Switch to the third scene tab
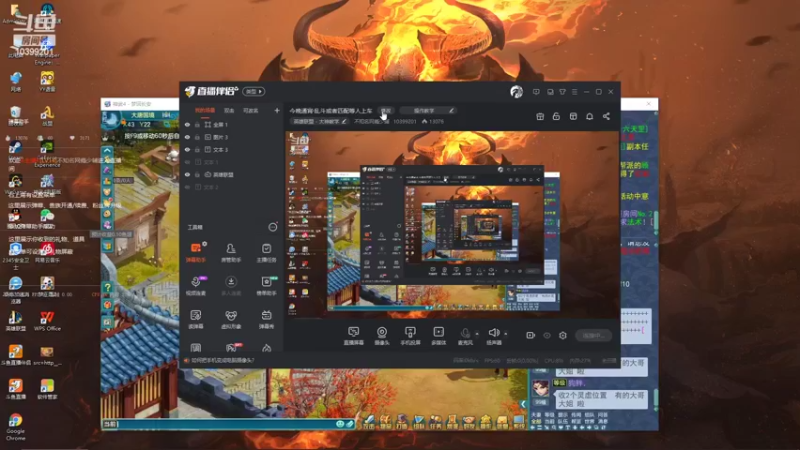The image size is (800, 450). 251,110
